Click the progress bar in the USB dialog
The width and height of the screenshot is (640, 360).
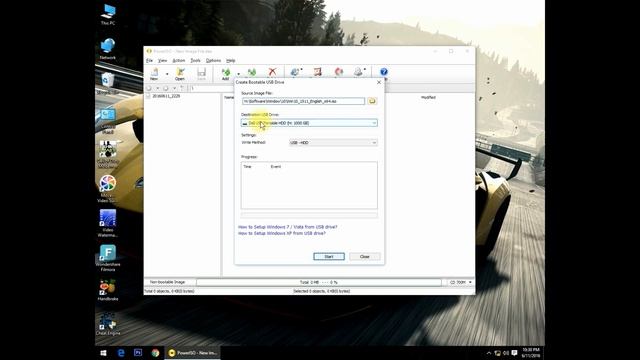(309, 215)
